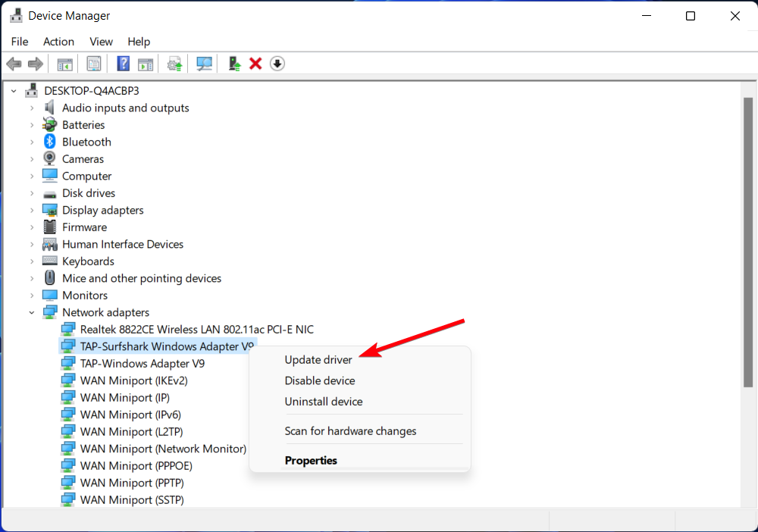
Task: Click the Batteries category icon
Action: pos(49,125)
